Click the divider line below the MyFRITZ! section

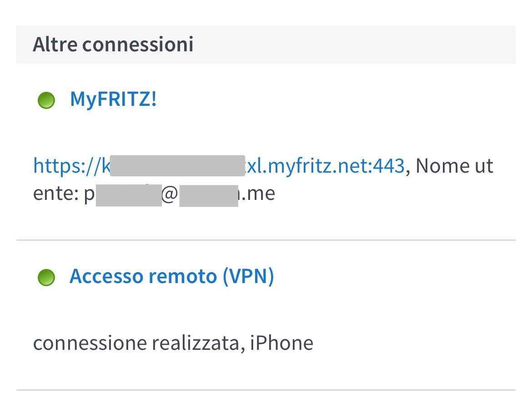266,239
